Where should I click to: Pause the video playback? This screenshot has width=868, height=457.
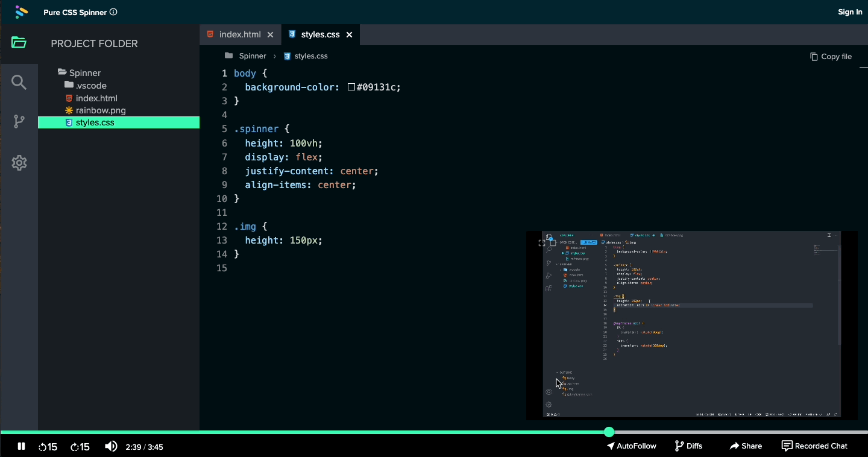coord(21,447)
